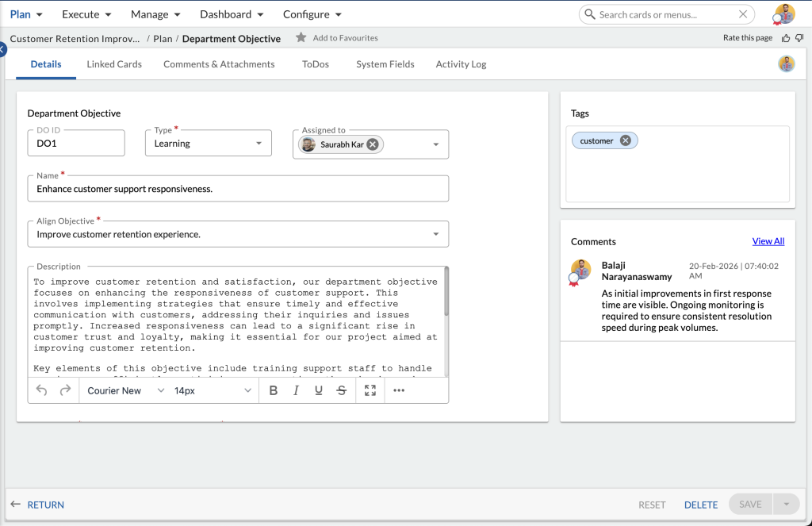The image size is (812, 526).
Task: Expand the left side panel handle
Action: pos(2,50)
